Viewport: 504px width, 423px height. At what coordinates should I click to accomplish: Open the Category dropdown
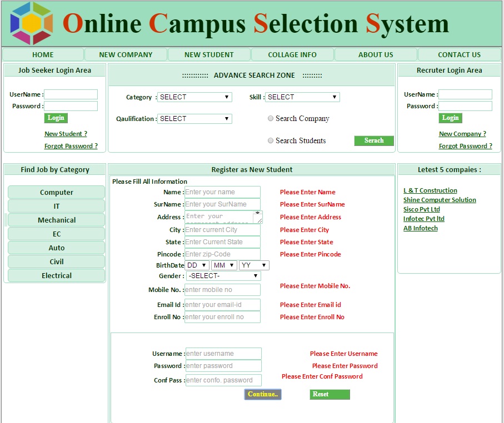[x=194, y=97]
